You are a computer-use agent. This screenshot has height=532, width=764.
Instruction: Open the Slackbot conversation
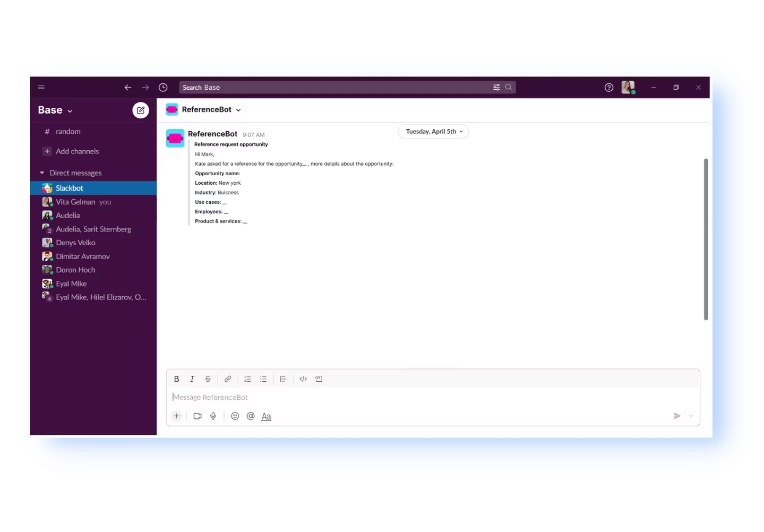[x=70, y=188]
